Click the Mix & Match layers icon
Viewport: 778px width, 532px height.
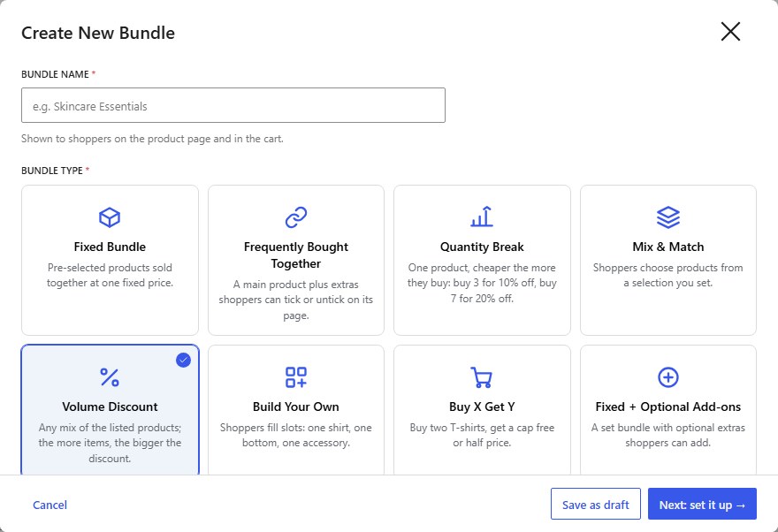click(667, 217)
